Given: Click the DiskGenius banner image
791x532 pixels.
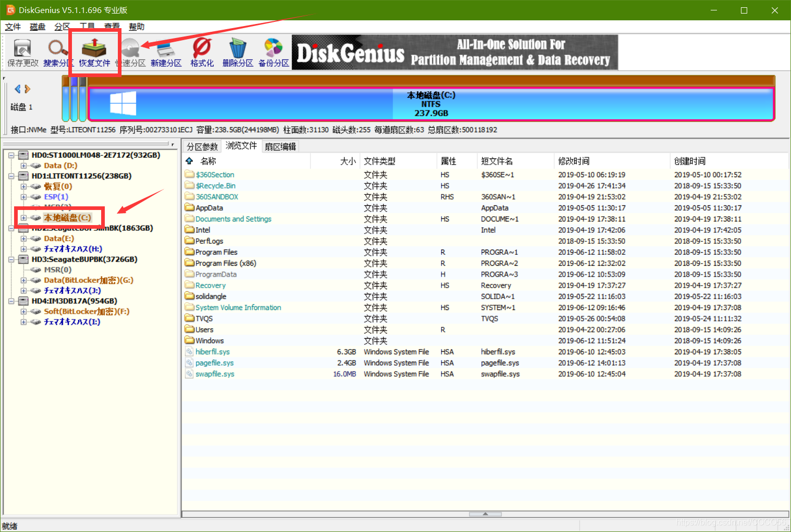Looking at the screenshot, I should click(455, 52).
